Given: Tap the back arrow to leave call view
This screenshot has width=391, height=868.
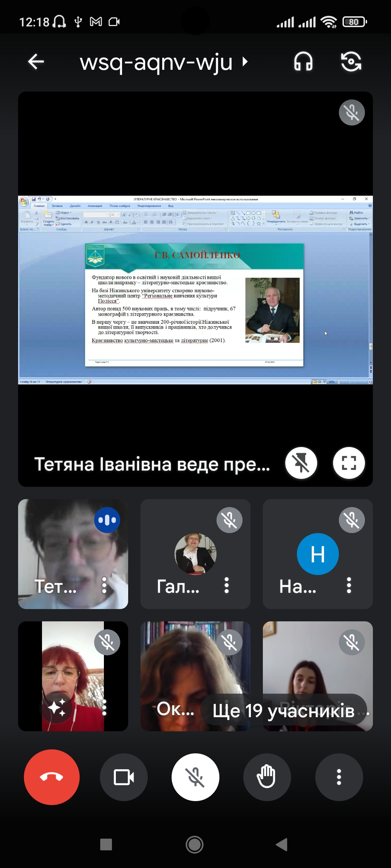Looking at the screenshot, I should point(36,61).
